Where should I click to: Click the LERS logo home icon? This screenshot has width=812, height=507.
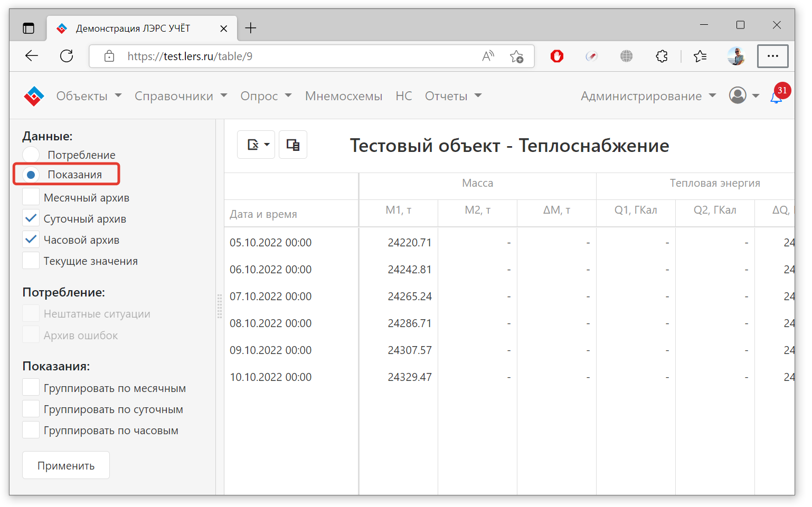click(x=34, y=96)
